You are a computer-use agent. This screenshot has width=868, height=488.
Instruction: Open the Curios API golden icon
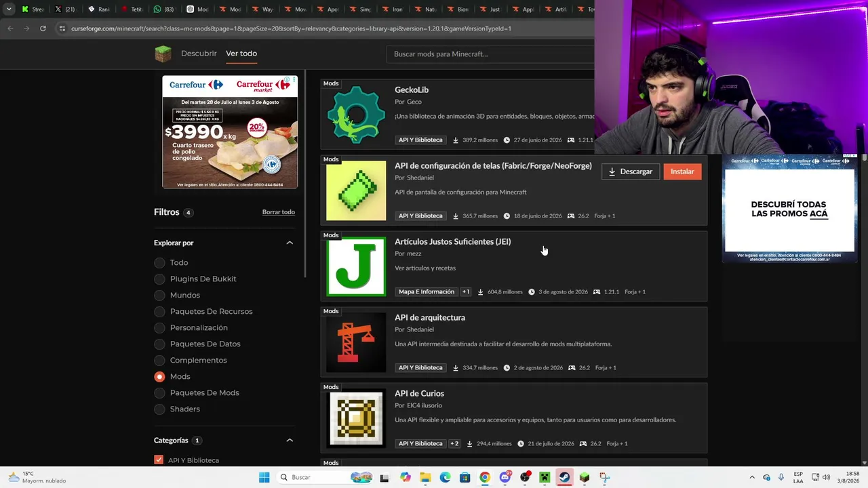coord(356,418)
